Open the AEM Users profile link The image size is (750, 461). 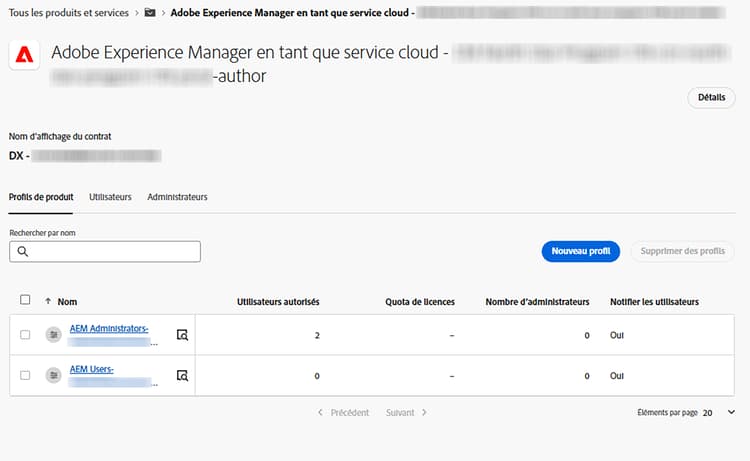pos(92,369)
